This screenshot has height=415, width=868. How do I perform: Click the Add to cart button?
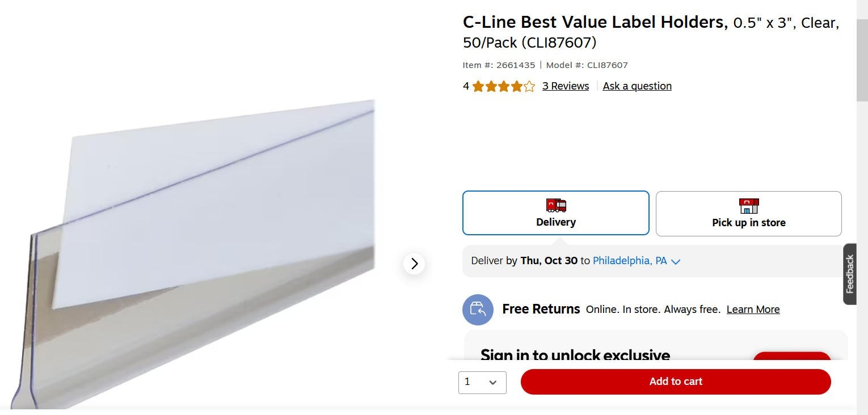pos(675,381)
